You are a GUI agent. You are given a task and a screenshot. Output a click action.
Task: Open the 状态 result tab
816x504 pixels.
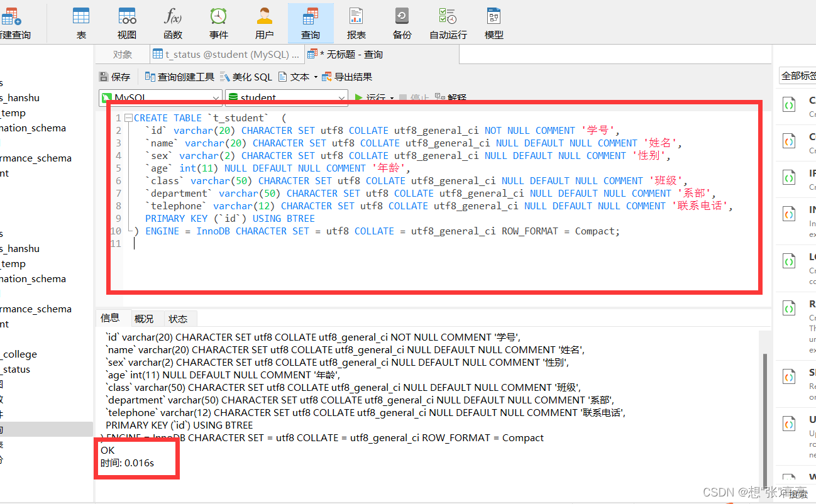click(x=178, y=319)
